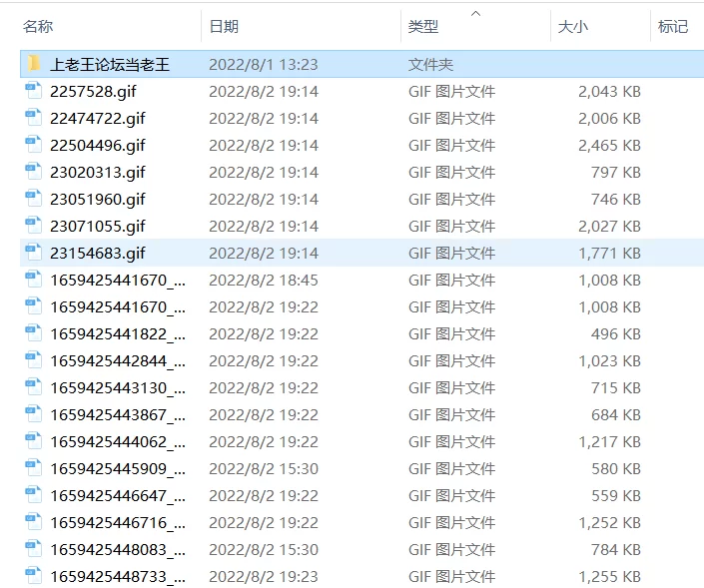The width and height of the screenshot is (704, 588).
Task: Click the file icon beside 1659425443867_...
Action: [34, 414]
